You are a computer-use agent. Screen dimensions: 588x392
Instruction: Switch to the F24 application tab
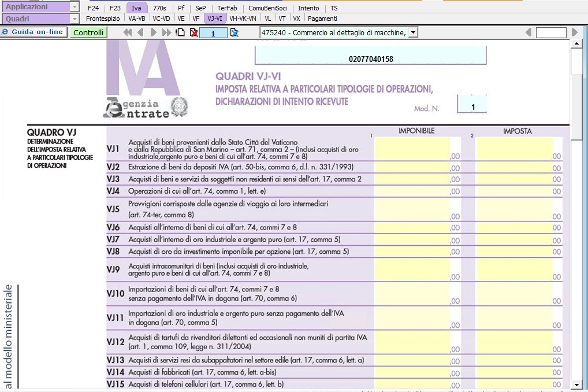click(94, 8)
